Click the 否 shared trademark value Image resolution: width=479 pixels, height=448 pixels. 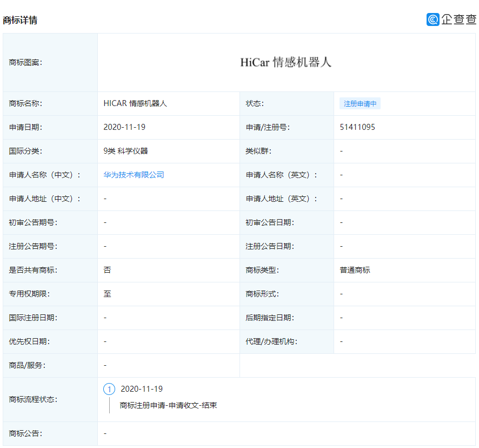click(107, 270)
